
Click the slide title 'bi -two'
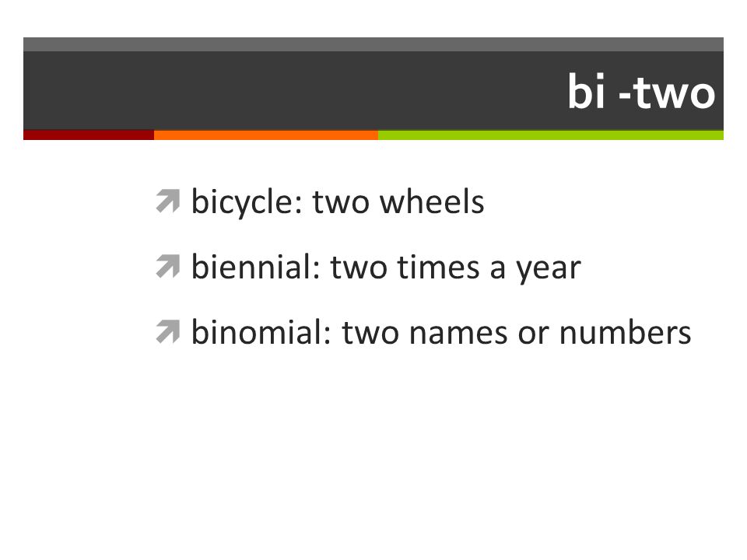coord(641,91)
